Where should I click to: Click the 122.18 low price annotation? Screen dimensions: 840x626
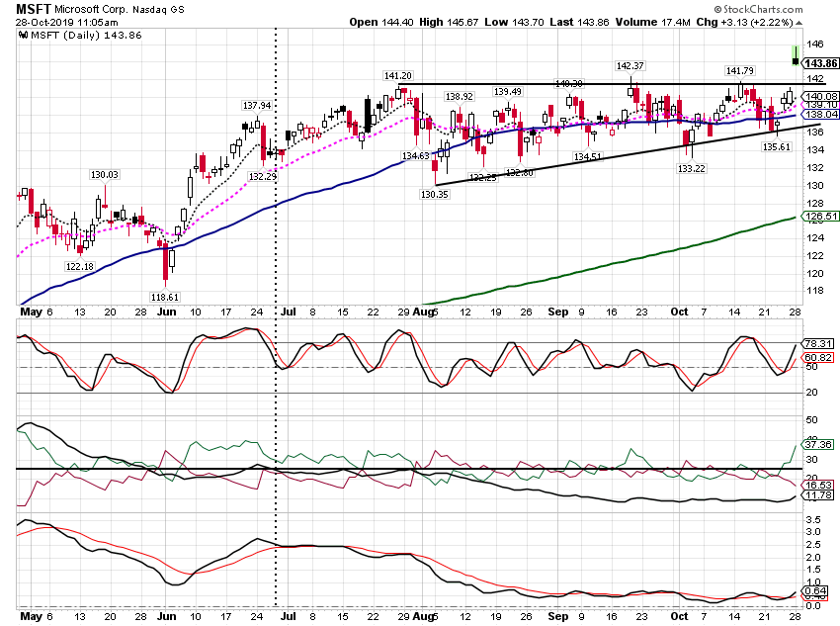point(80,266)
